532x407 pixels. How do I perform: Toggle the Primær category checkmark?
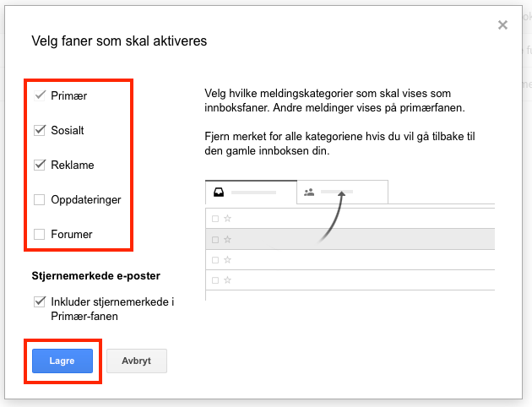pos(39,95)
